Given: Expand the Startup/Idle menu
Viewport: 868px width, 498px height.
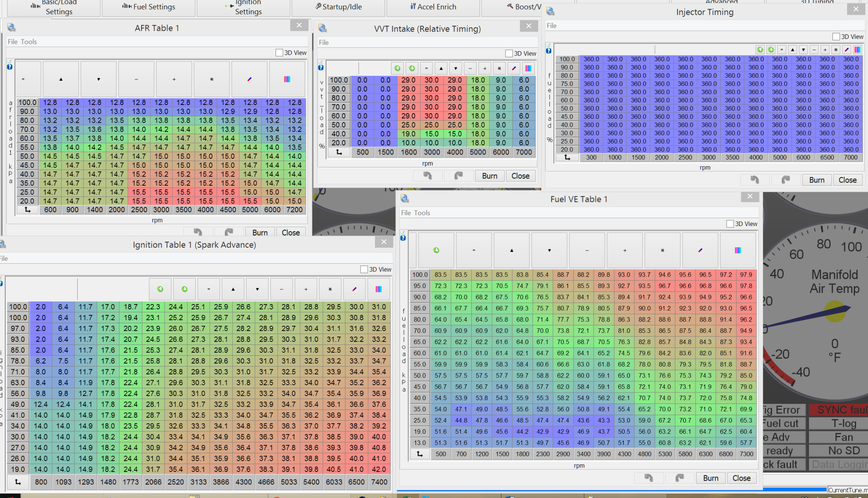Looking at the screenshot, I should 339,7.
